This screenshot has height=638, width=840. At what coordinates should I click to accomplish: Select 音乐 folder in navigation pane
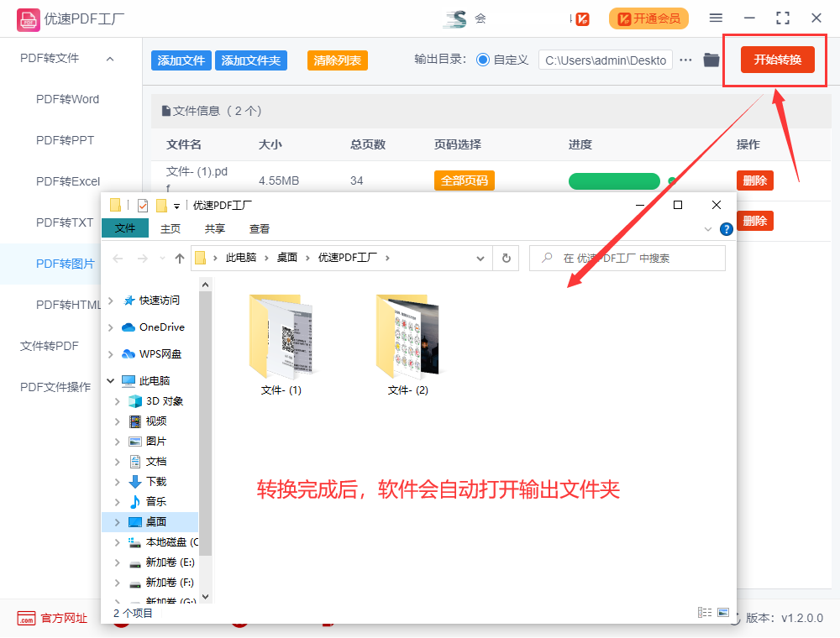(147, 501)
